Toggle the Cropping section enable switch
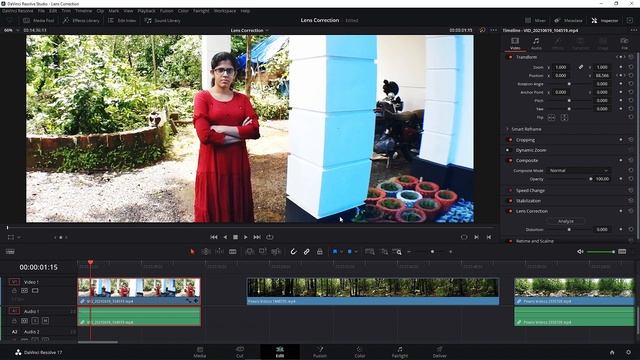The image size is (640, 360). pyautogui.click(x=510, y=140)
